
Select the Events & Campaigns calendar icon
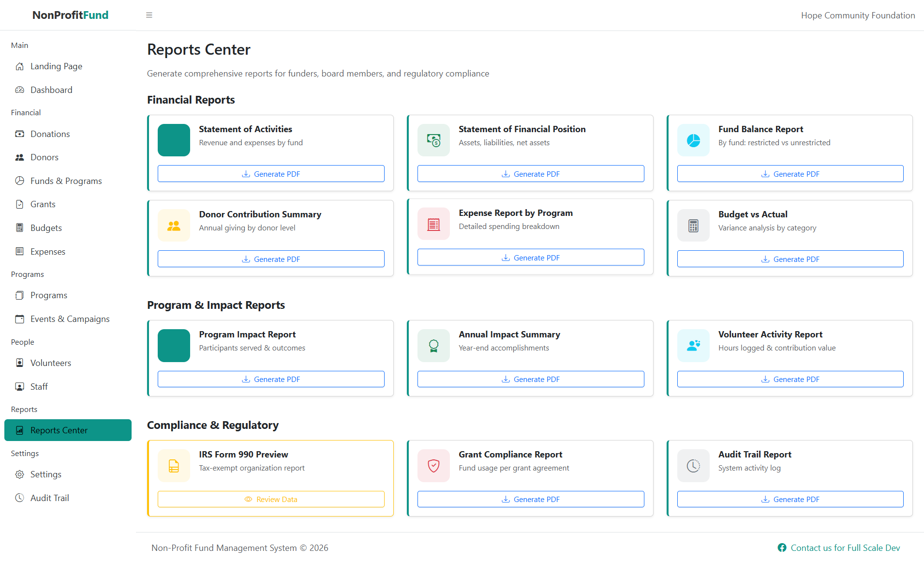click(19, 319)
